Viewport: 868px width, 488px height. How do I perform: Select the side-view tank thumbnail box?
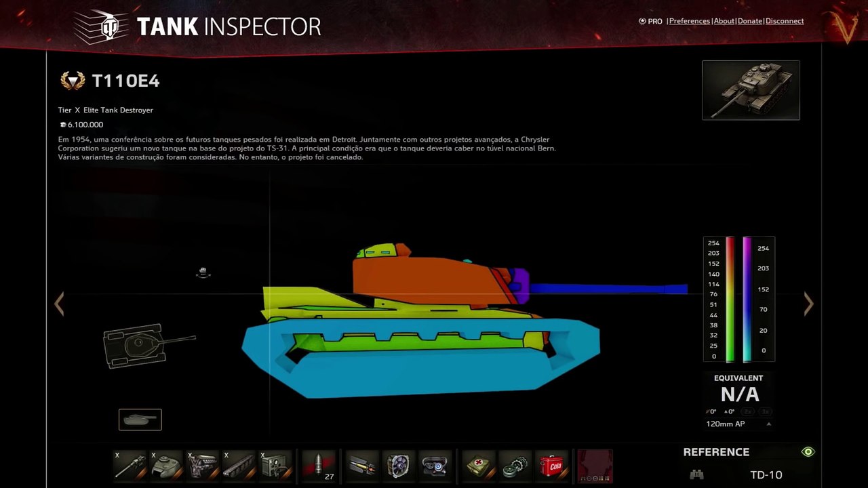coord(140,420)
